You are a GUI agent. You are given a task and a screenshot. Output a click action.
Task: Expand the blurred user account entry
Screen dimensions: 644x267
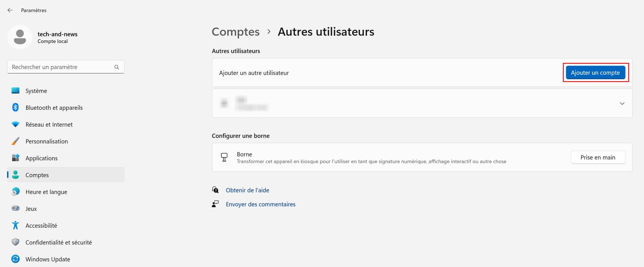(x=622, y=103)
